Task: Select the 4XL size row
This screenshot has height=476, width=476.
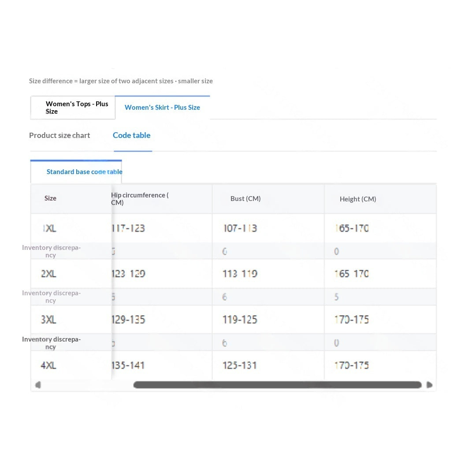Action: coord(234,365)
